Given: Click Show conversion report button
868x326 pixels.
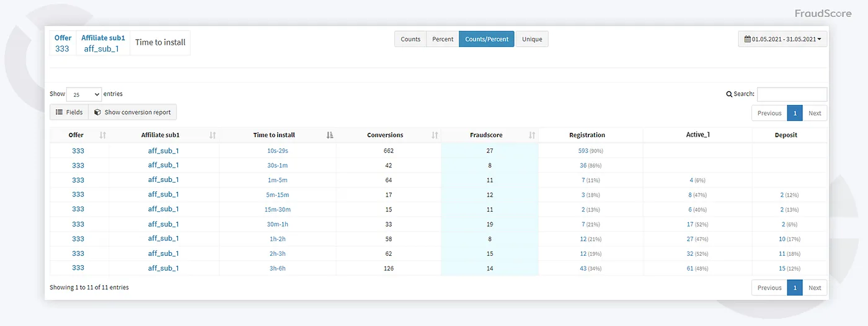Looking at the screenshot, I should [x=133, y=112].
